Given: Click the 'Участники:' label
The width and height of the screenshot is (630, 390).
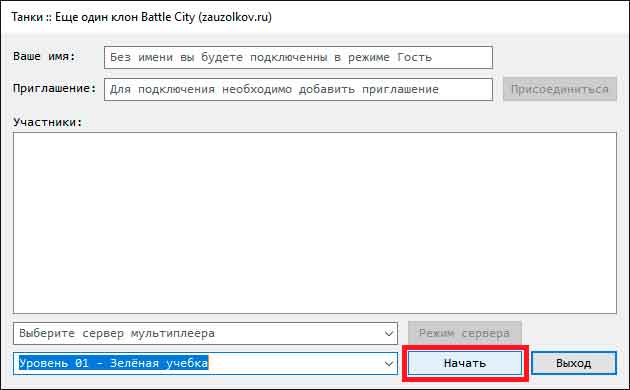Looking at the screenshot, I should point(47,122).
